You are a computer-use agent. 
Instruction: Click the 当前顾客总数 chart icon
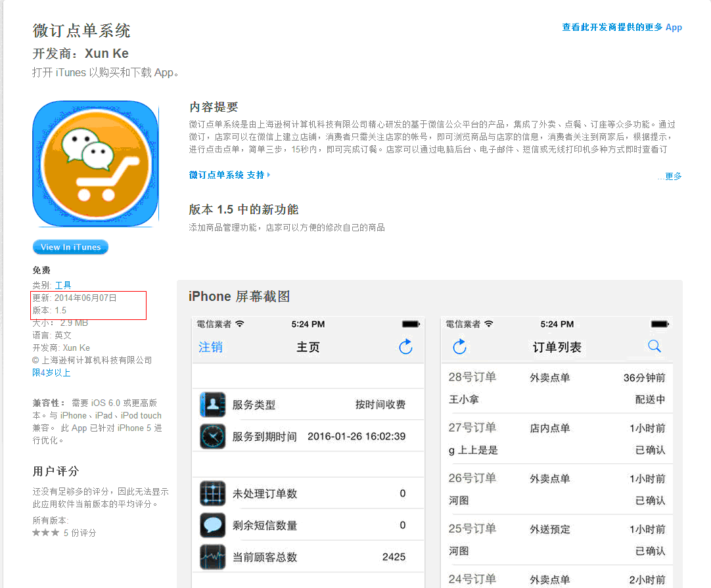point(213,556)
